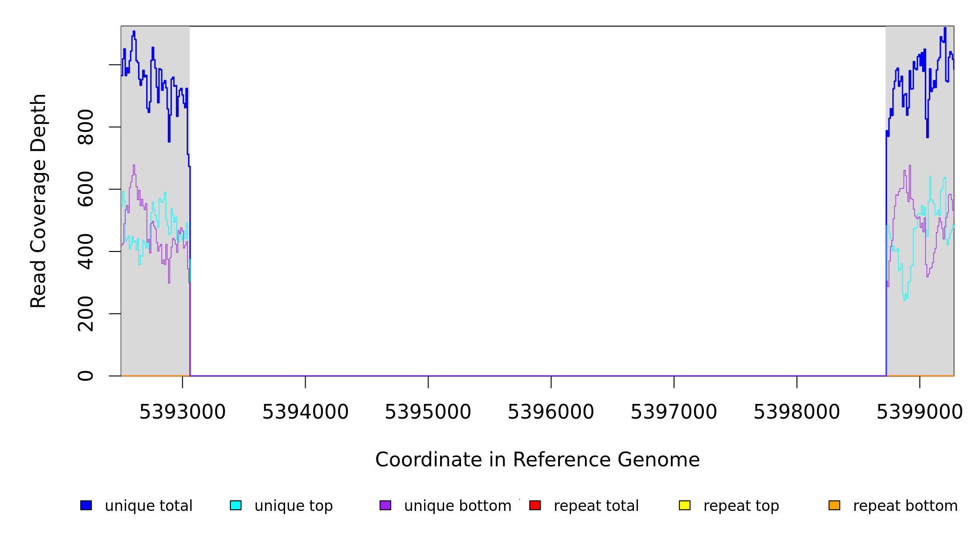Click the yellow repeat top legend swatch
This screenshot has width=980, height=535.
pyautogui.click(x=685, y=505)
